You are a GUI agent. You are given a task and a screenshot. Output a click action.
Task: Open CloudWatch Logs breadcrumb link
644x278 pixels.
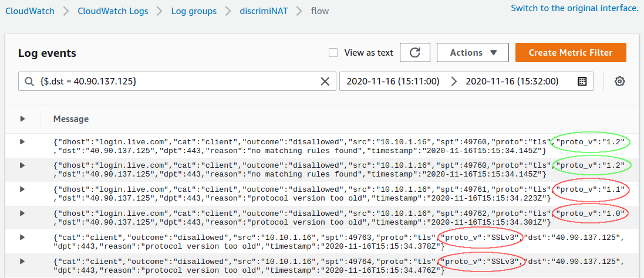[x=113, y=11]
